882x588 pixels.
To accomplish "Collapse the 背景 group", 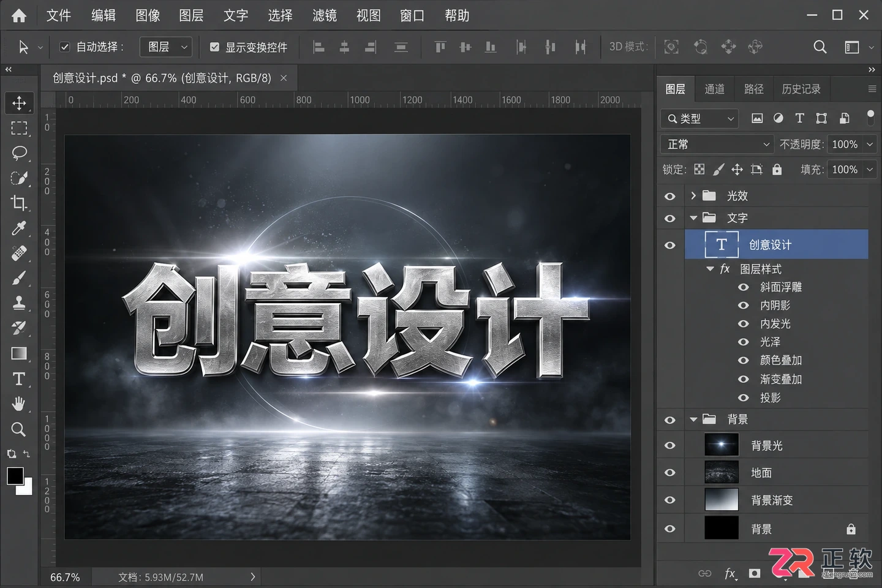I will (x=693, y=420).
